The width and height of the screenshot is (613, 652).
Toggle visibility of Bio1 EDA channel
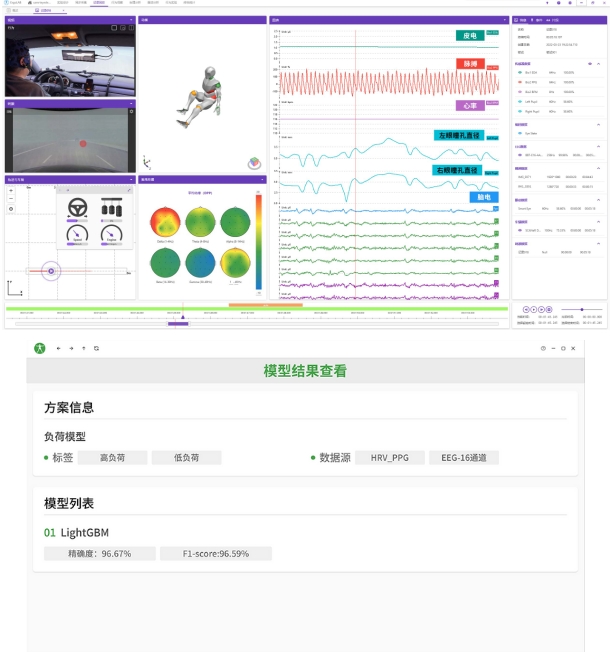pos(520,72)
